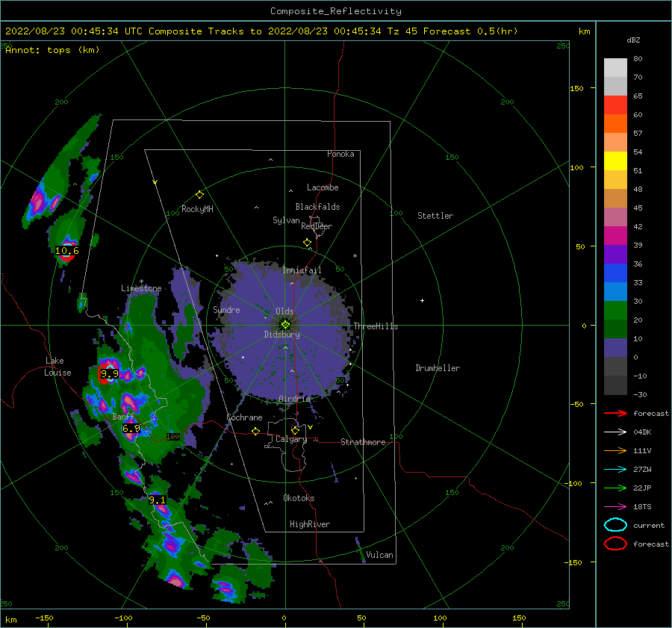Click the blue swatch between 36 and 33 dBZ
Viewport: 672px width, 628px height.
click(615, 273)
